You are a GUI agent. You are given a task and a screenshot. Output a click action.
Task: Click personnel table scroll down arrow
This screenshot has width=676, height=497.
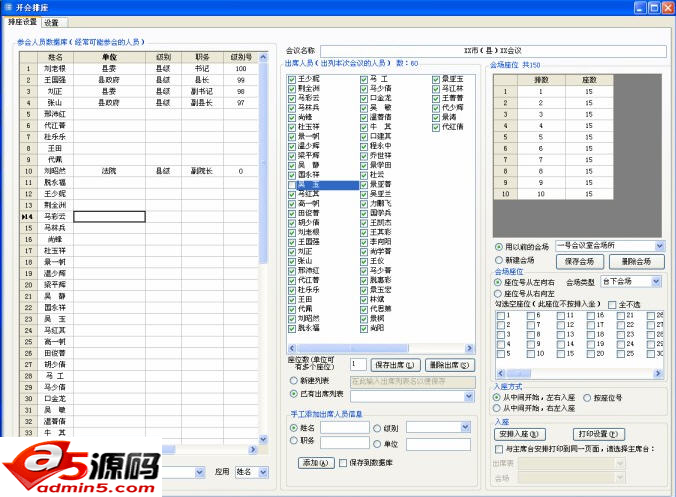(x=263, y=439)
